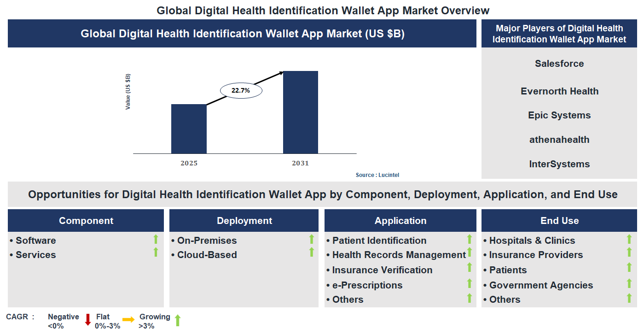Expand the Component panel header

85,220
